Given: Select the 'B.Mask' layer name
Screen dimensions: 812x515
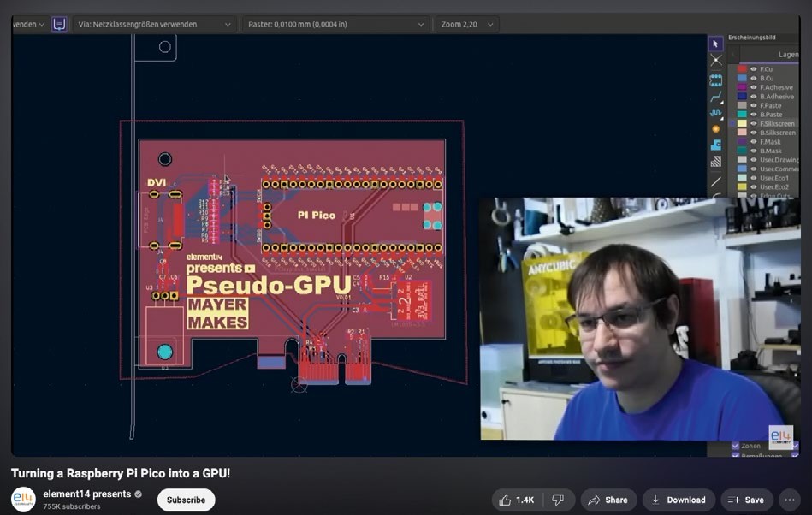Looking at the screenshot, I should click(771, 151).
